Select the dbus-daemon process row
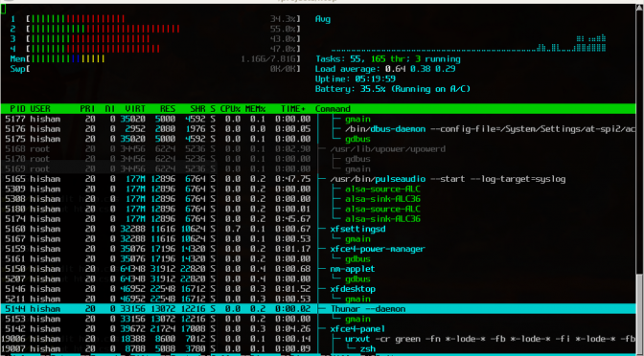 click(x=318, y=129)
